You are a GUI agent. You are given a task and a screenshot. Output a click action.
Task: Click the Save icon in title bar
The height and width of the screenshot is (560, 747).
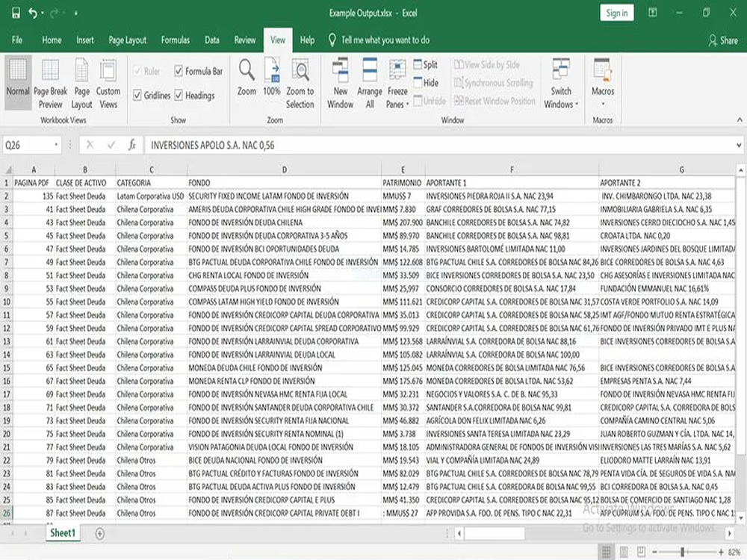point(16,13)
